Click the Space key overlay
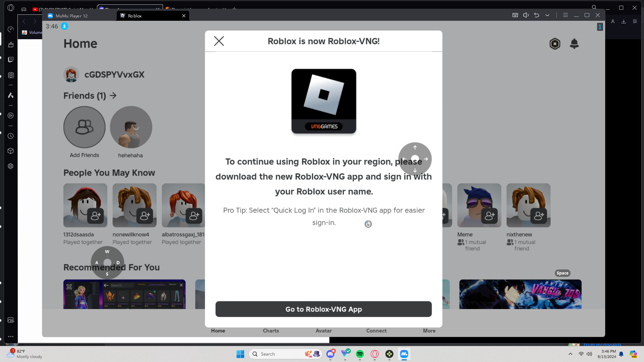The width and height of the screenshot is (644, 362). click(562, 273)
